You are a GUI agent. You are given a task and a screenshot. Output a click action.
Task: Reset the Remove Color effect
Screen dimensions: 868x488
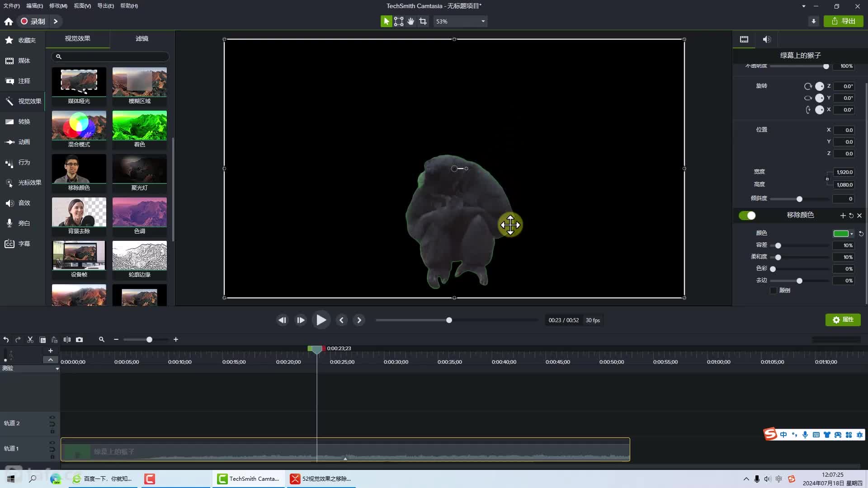click(x=851, y=216)
